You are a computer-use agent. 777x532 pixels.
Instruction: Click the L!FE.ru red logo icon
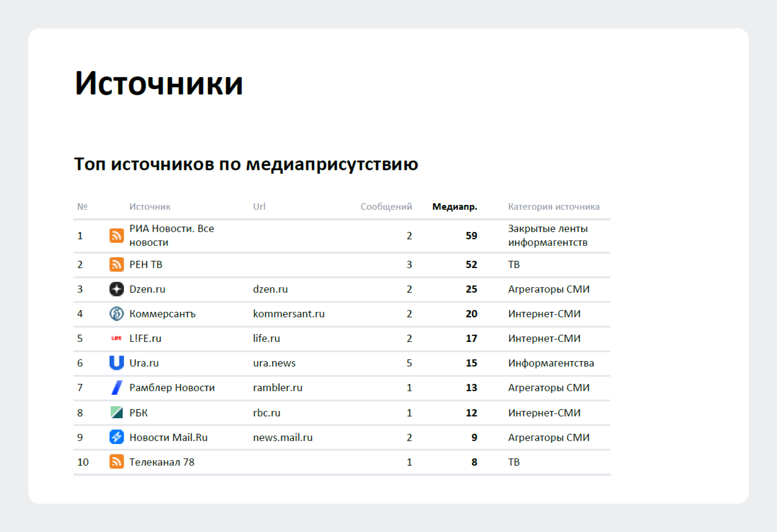tap(117, 338)
